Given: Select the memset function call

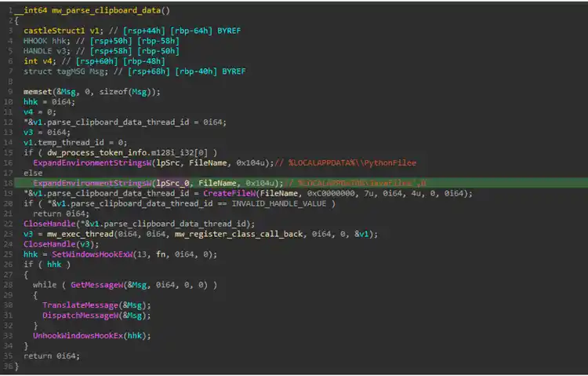Looking at the screenshot, I should tap(36, 91).
